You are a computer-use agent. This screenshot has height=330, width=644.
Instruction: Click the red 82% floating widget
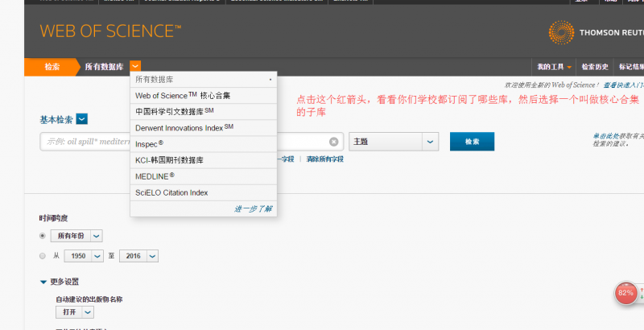click(625, 293)
